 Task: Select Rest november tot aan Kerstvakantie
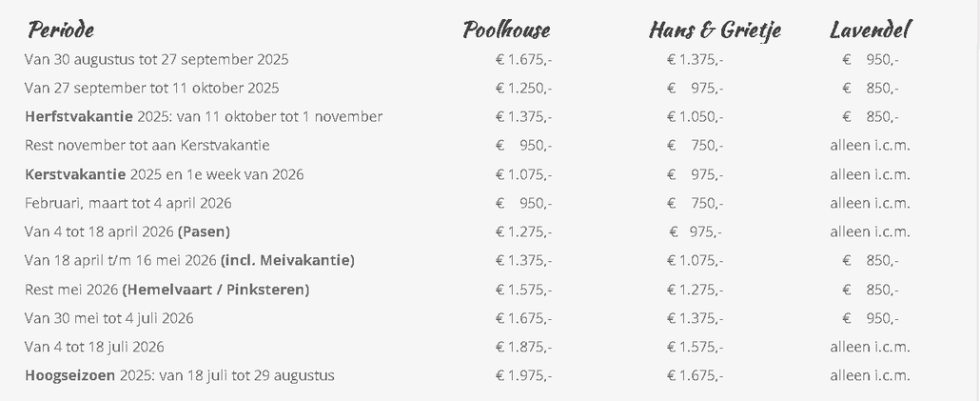click(147, 145)
